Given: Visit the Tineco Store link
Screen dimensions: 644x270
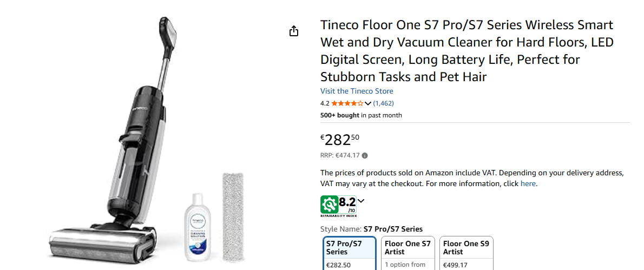Looking at the screenshot, I should pyautogui.click(x=357, y=91).
